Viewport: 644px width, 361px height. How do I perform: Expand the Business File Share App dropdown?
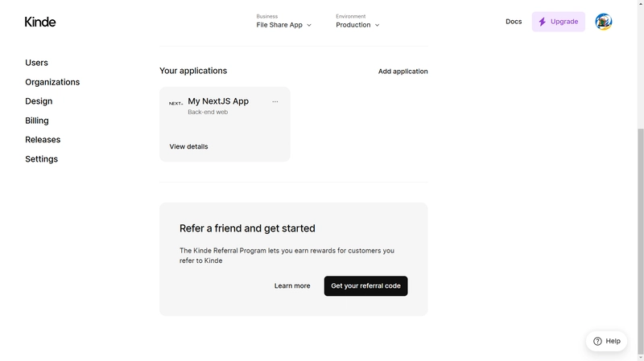(284, 22)
